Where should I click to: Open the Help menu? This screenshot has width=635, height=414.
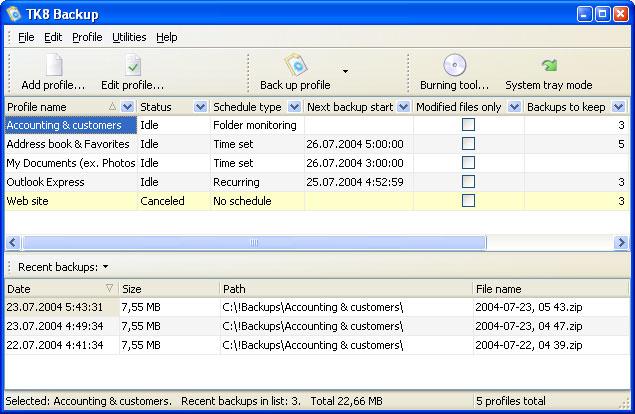click(167, 37)
